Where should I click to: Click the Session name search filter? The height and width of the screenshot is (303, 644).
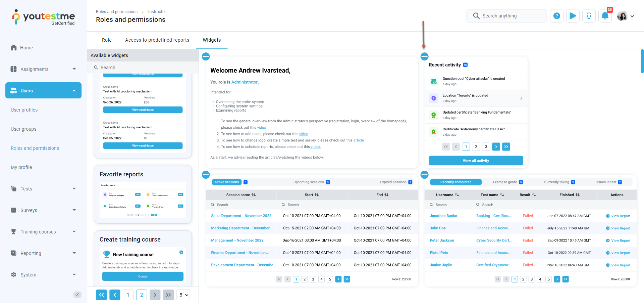coord(241,205)
